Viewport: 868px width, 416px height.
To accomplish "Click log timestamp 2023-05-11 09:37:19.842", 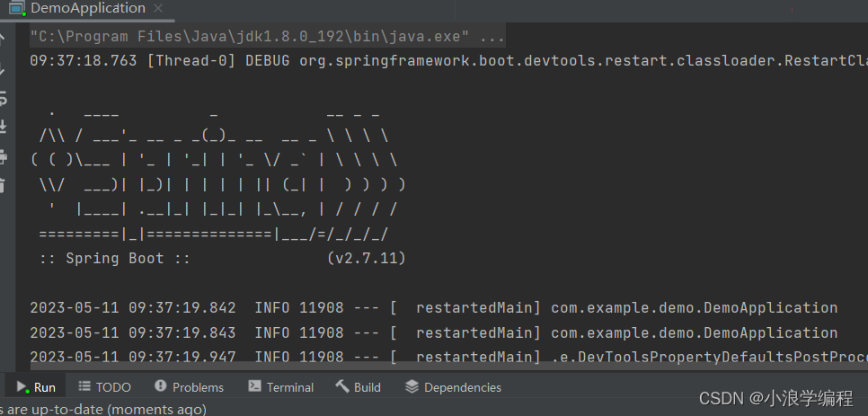I will click(133, 308).
